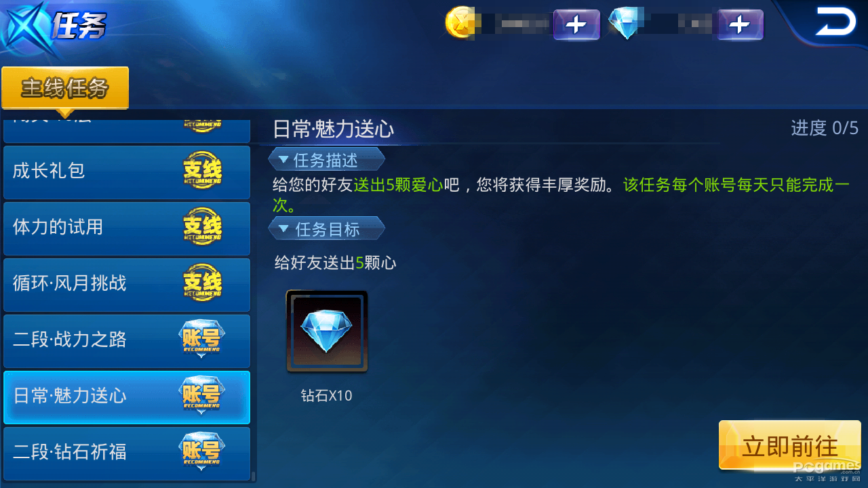Click the 钻石X10 reward thumbnail

pyautogui.click(x=327, y=331)
